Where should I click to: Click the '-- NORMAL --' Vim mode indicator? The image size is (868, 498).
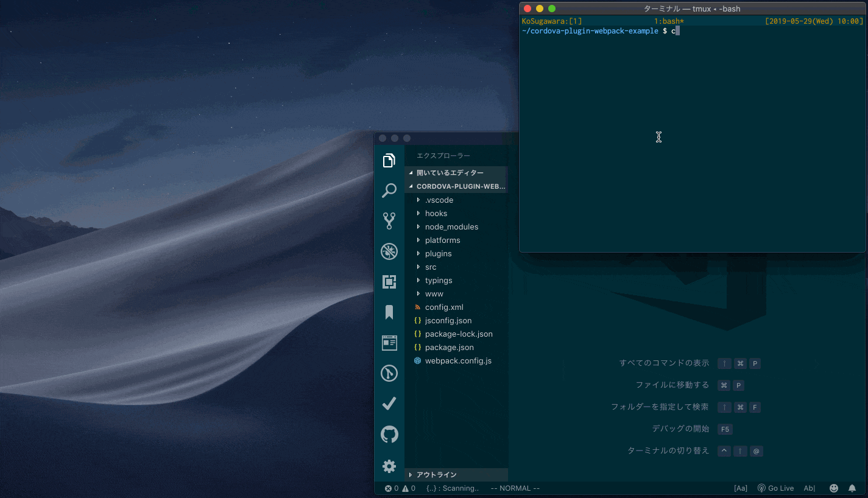tap(515, 488)
